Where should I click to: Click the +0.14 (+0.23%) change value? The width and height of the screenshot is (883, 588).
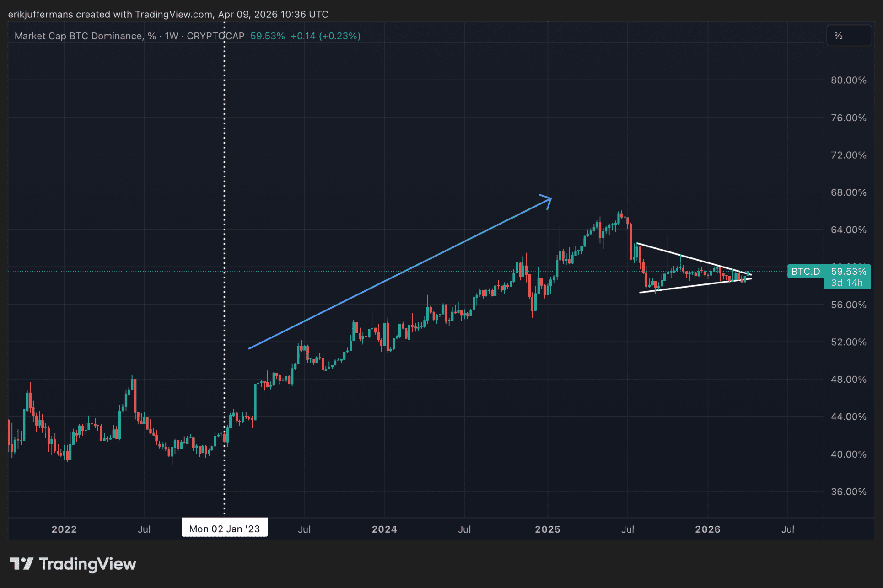point(325,36)
